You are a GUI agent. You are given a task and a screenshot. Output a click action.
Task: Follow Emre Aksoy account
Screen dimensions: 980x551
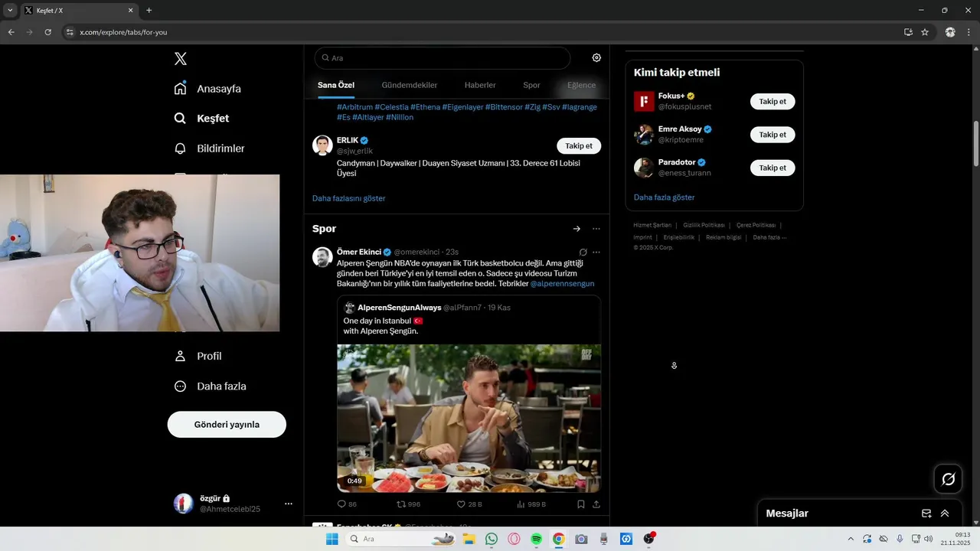773,135
